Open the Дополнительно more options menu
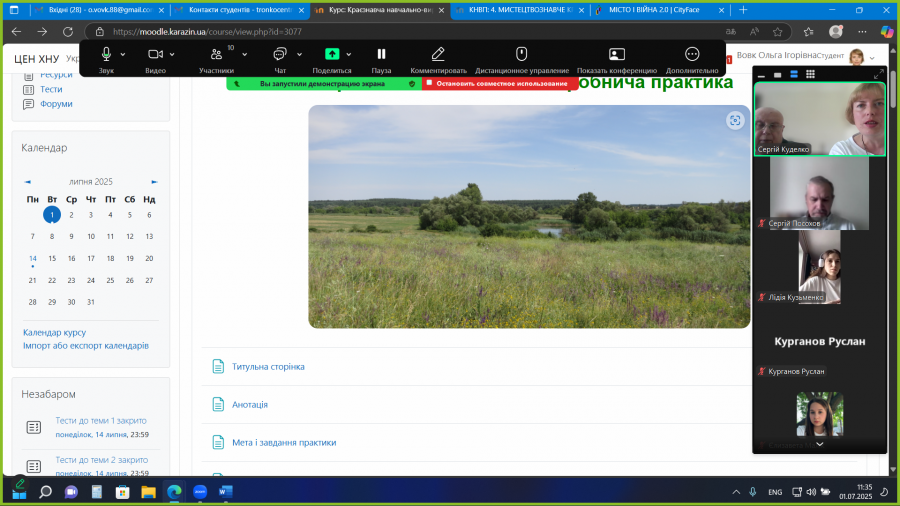The width and height of the screenshot is (900, 506). [692, 60]
